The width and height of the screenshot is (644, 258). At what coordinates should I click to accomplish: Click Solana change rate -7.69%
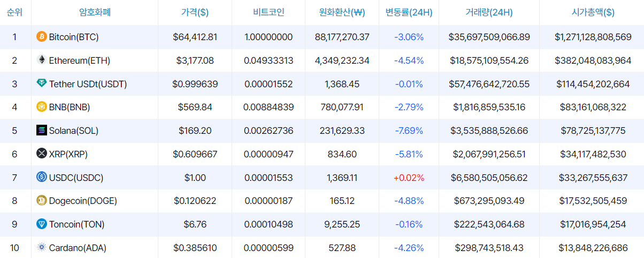409,131
